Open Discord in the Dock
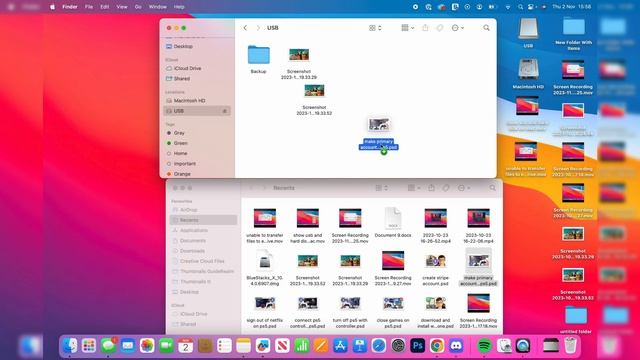 tap(456, 346)
